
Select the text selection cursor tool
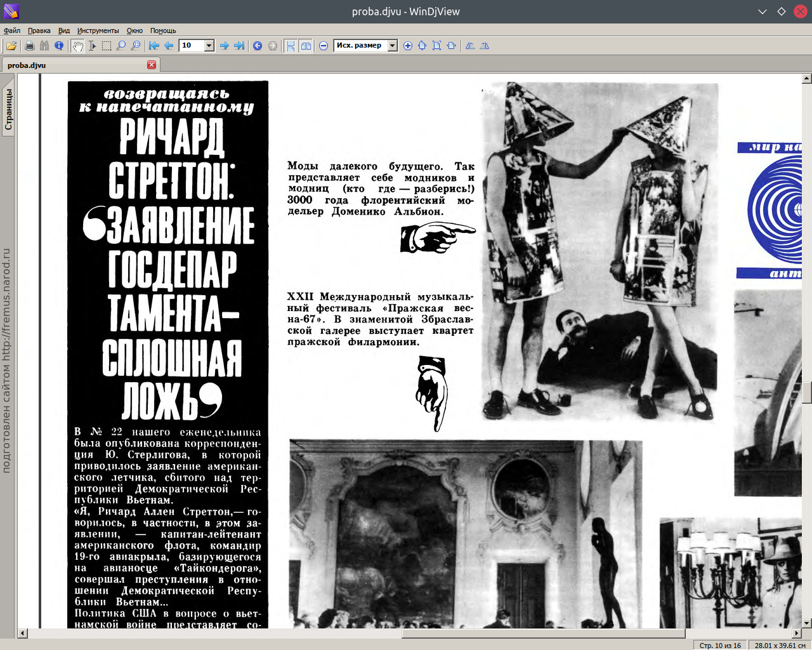pyautogui.click(x=92, y=46)
